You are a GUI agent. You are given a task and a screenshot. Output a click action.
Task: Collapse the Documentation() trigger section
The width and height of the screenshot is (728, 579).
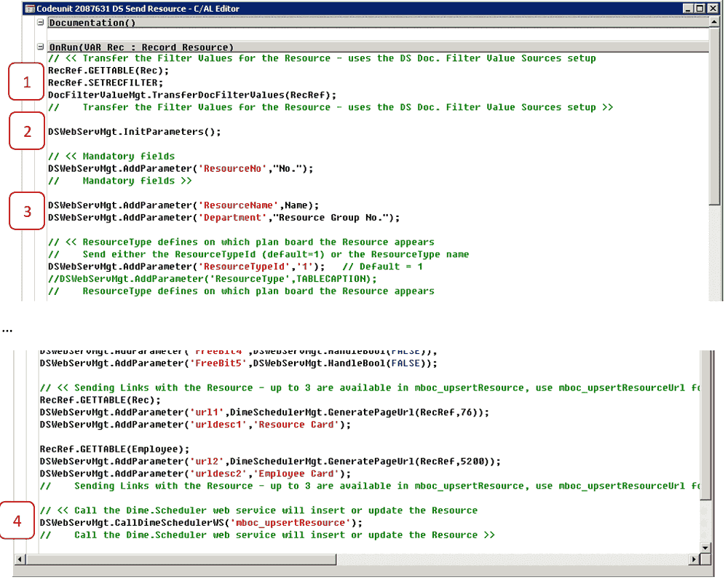pos(40,23)
